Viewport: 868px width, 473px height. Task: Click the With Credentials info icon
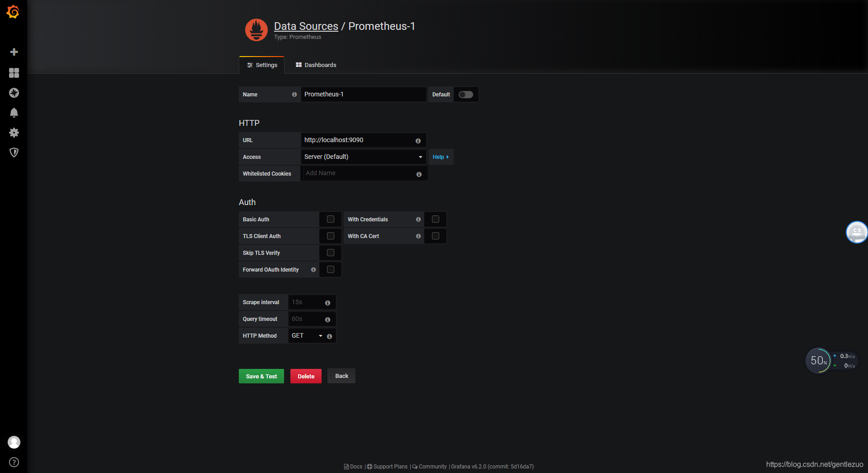tap(418, 220)
